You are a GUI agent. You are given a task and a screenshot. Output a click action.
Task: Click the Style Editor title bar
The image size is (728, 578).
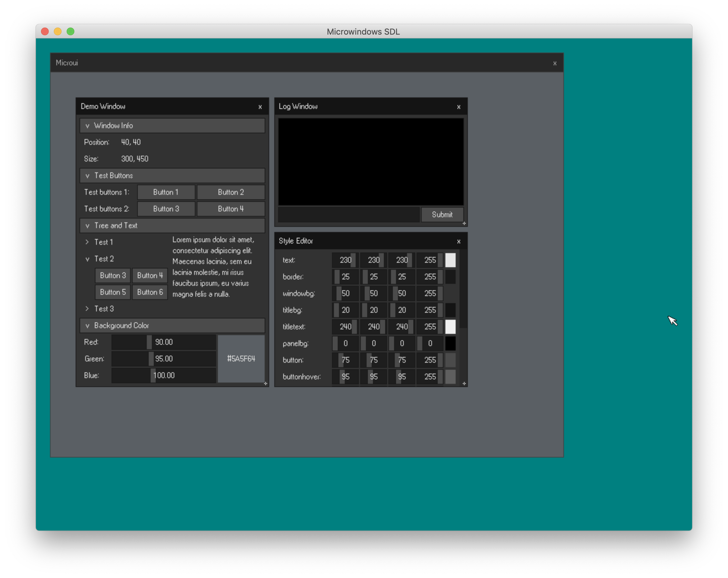371,241
